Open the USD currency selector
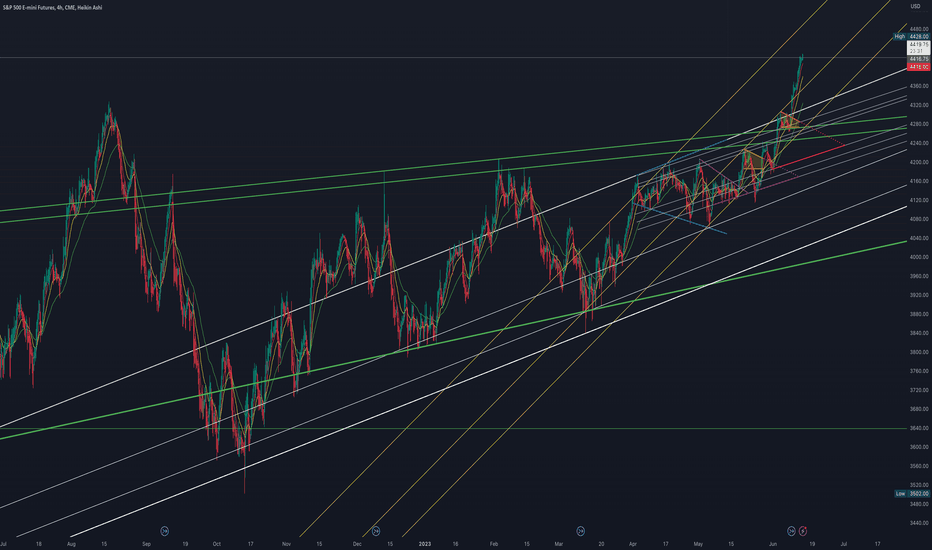The width and height of the screenshot is (932, 550). (x=915, y=7)
